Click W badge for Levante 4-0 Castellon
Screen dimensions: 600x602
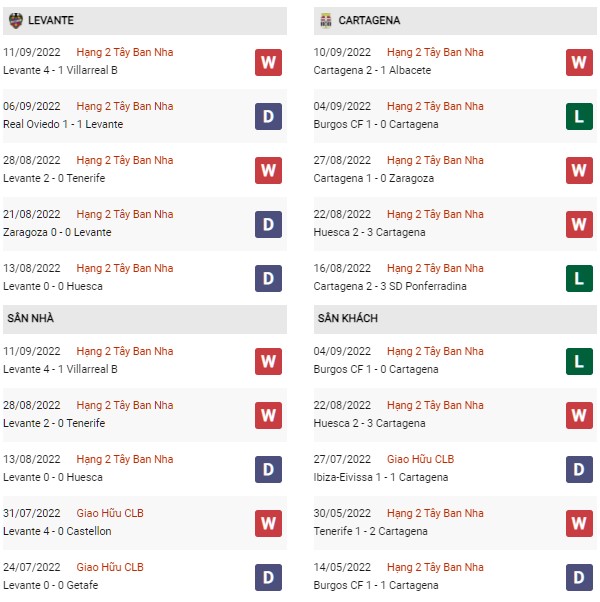click(268, 523)
